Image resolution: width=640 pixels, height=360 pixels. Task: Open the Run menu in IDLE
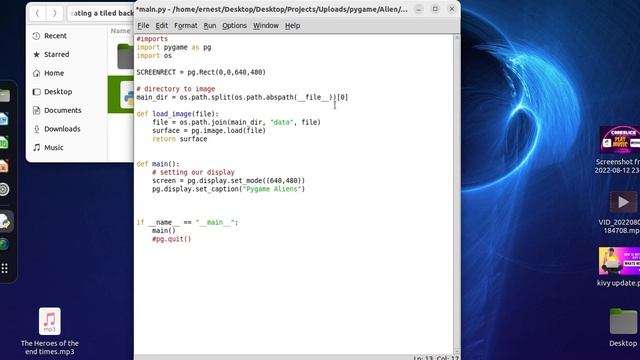[210, 25]
